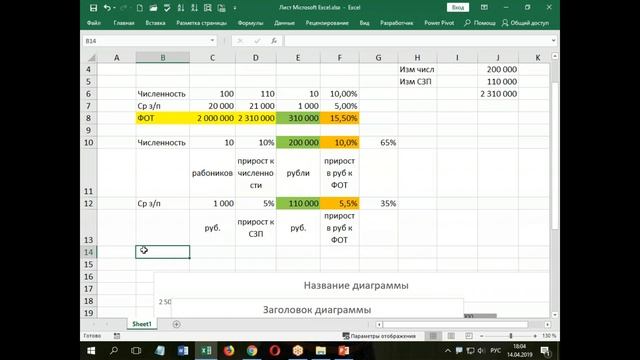Click chart title Название диаграммы
Screen dimensions: 640x360
pyautogui.click(x=356, y=285)
